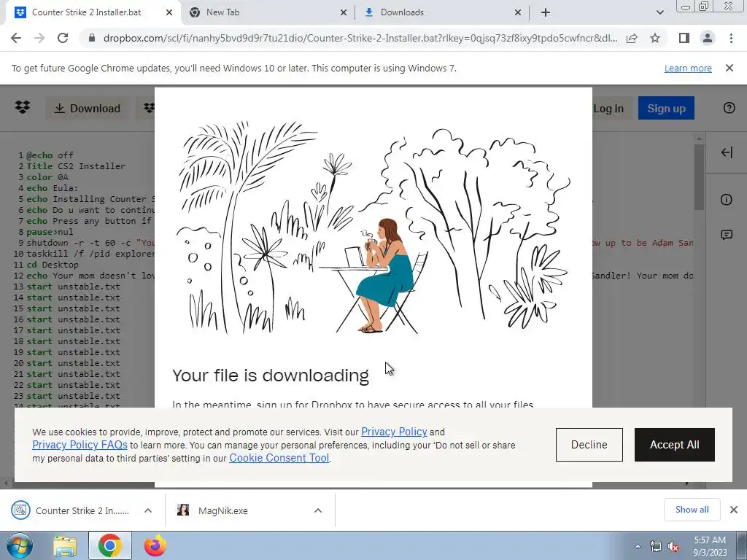
Task: Click the Dropbox logo in page header
Action: click(x=23, y=108)
